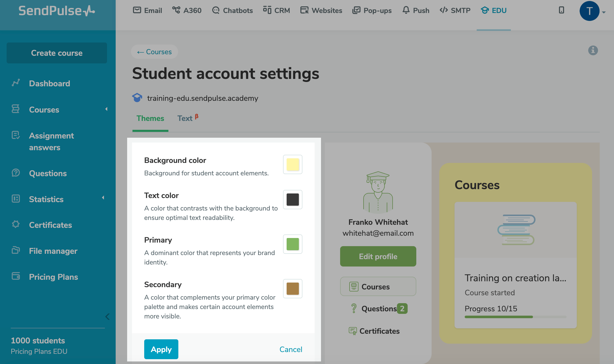Apply the theme color changes

tap(161, 349)
